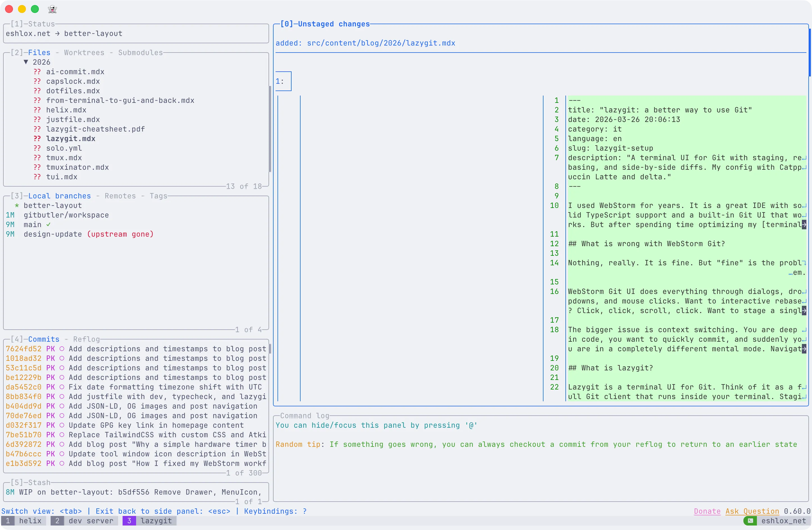Switch to the Submodules tab
812x530 pixels.
[x=140, y=53]
